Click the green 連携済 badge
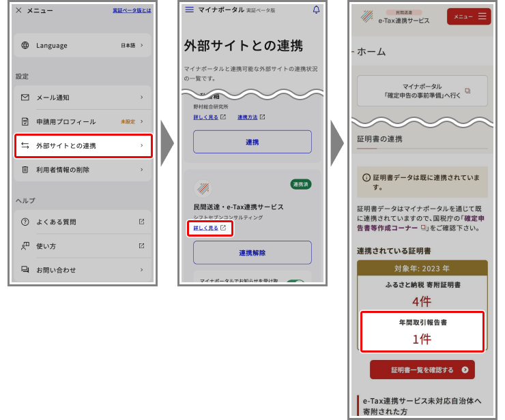This screenshot has height=420, width=505. (x=301, y=184)
